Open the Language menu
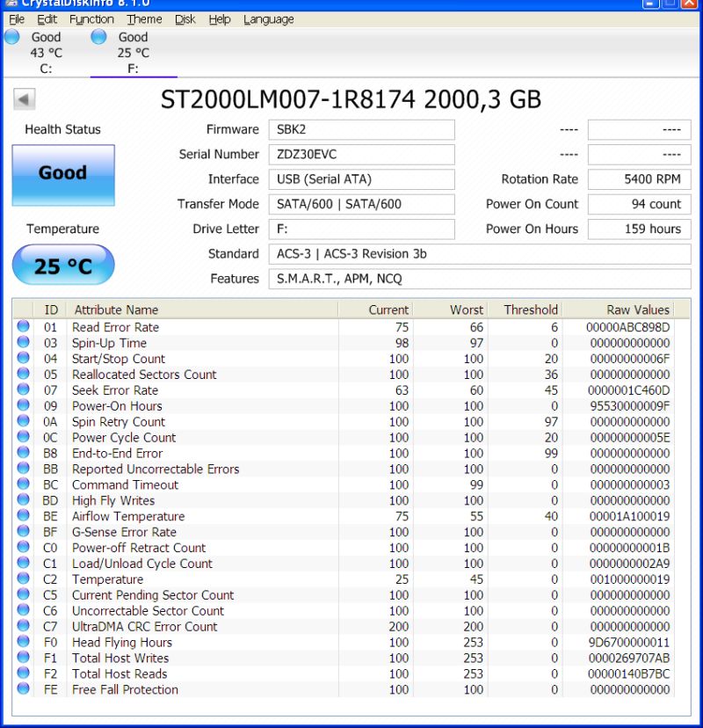This screenshot has height=728, width=703. point(269,19)
